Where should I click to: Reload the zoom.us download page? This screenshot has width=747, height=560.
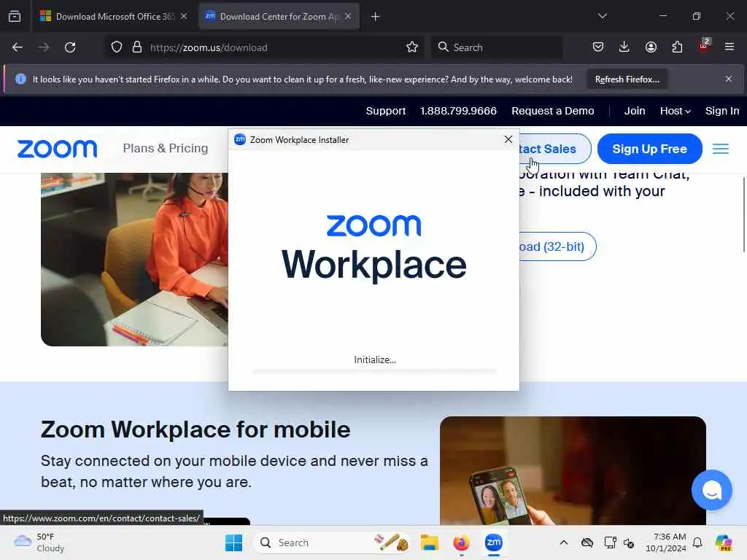tap(70, 47)
